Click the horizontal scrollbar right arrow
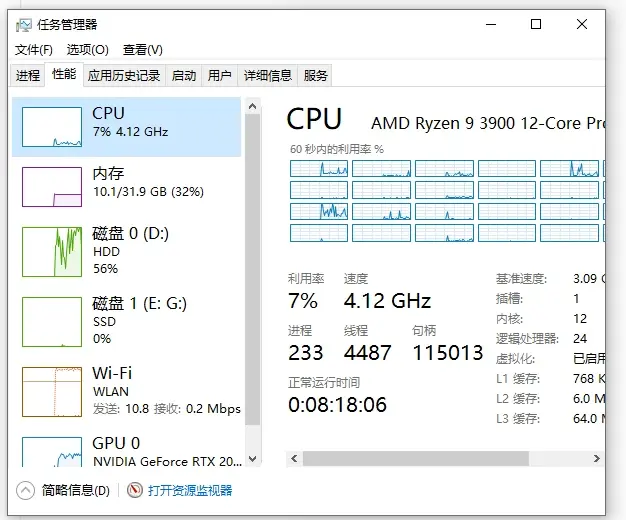 point(597,458)
